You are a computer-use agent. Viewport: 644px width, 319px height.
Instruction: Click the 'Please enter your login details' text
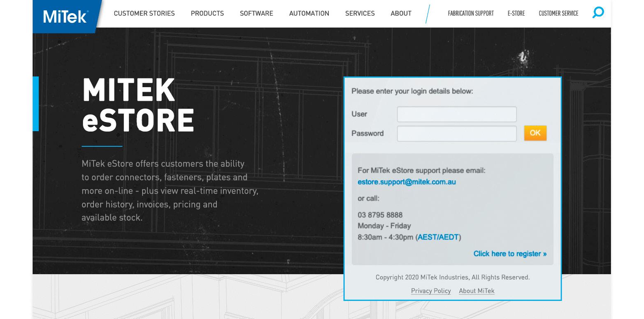412,91
